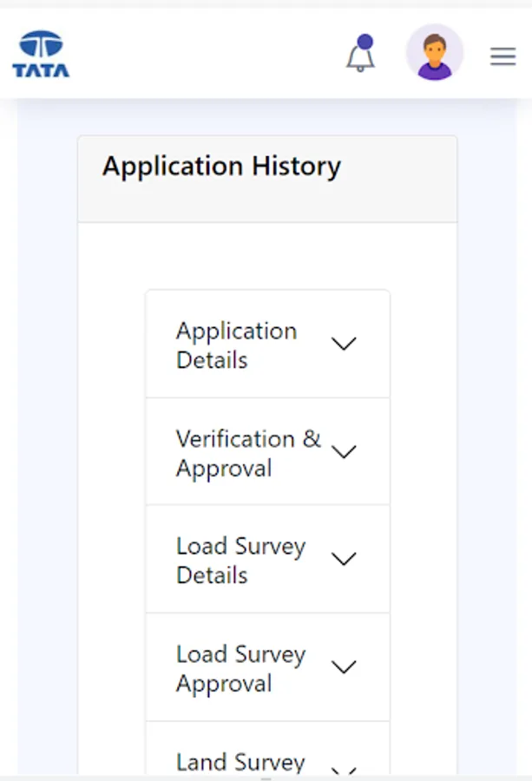Open the notifications bell
The image size is (532, 781).
pos(360,58)
